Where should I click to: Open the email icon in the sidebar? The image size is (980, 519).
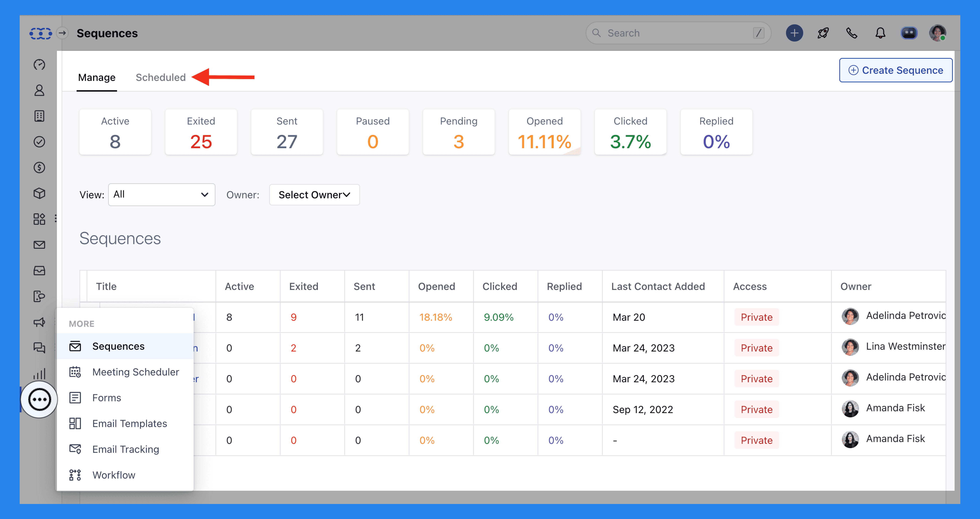pyautogui.click(x=39, y=245)
